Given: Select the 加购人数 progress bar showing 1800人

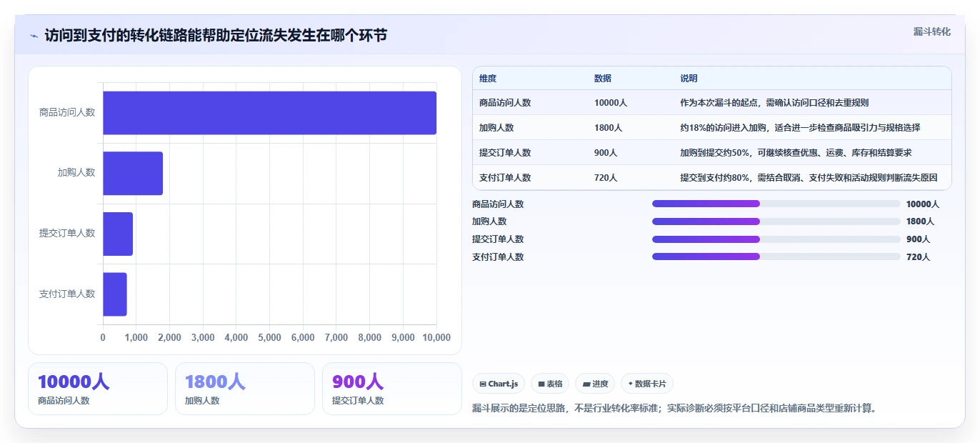Looking at the screenshot, I should pyautogui.click(x=776, y=221).
